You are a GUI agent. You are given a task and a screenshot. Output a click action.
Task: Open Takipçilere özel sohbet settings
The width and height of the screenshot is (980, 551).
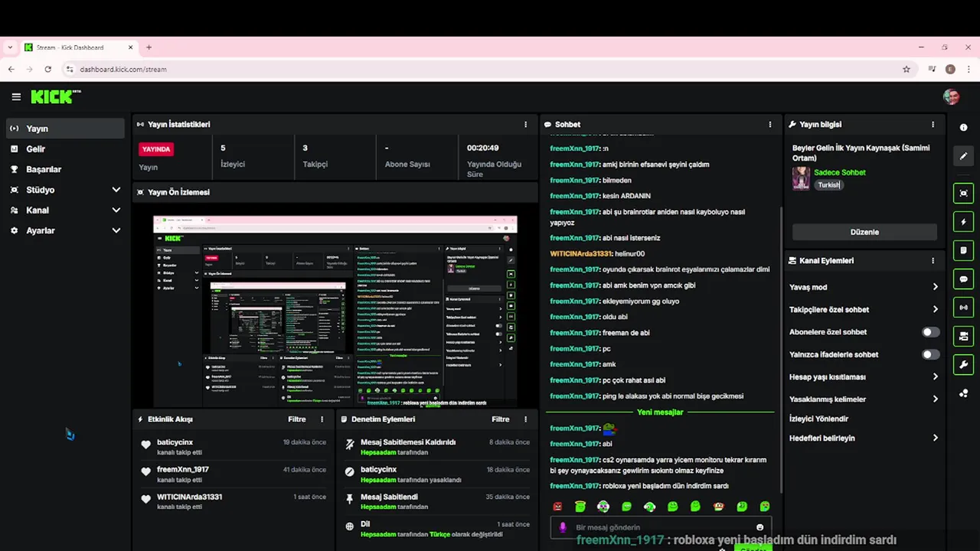[x=864, y=309]
